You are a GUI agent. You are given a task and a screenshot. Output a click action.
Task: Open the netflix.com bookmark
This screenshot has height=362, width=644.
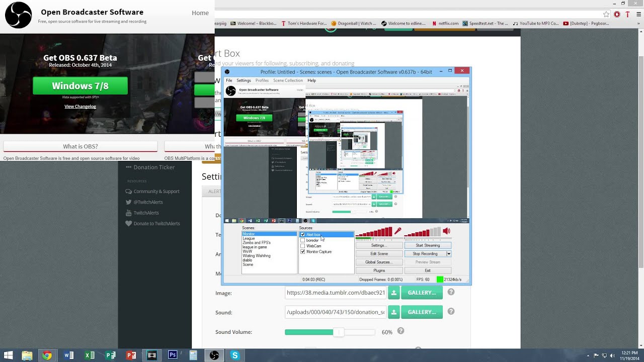point(445,23)
